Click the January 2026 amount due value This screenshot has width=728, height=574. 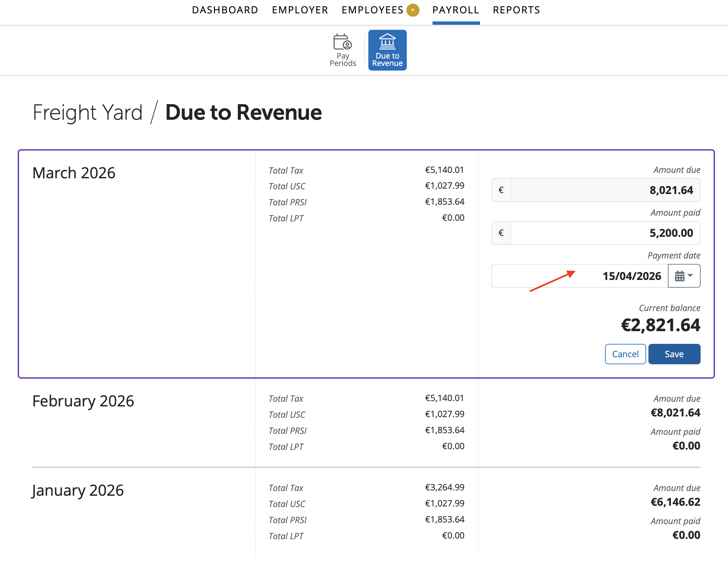pos(675,502)
